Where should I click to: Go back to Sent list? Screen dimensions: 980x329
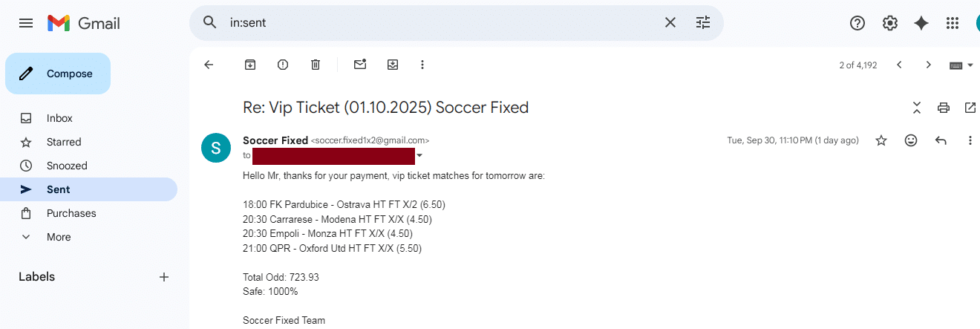(209, 65)
